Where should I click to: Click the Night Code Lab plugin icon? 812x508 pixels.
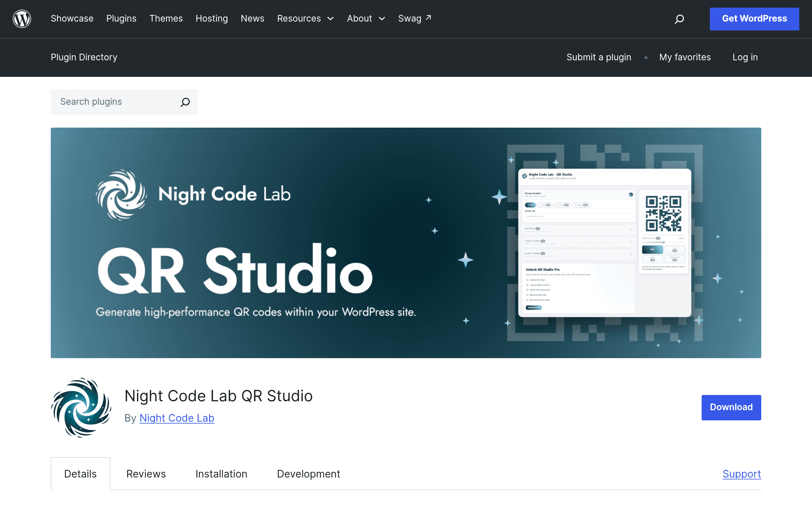pos(81,408)
